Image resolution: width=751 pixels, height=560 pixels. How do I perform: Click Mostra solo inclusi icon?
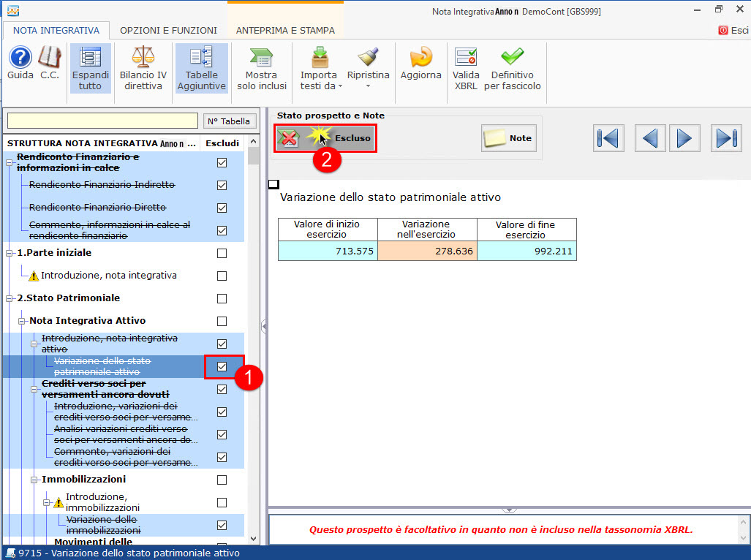point(261,68)
